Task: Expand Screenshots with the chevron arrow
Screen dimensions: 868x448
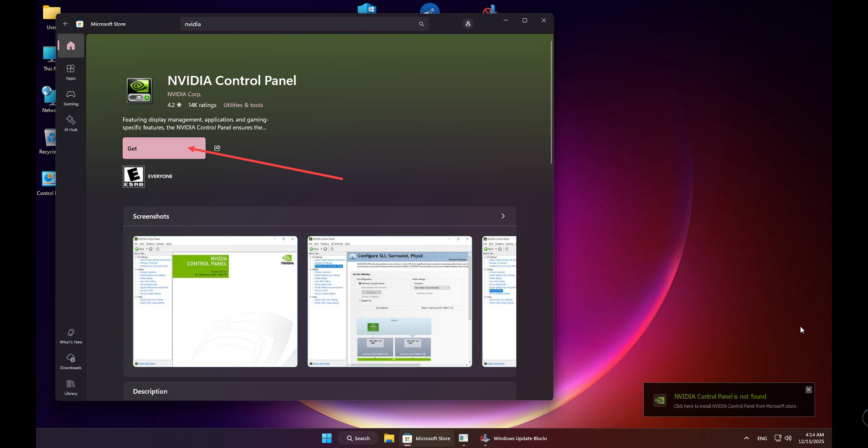Action: [x=503, y=216]
